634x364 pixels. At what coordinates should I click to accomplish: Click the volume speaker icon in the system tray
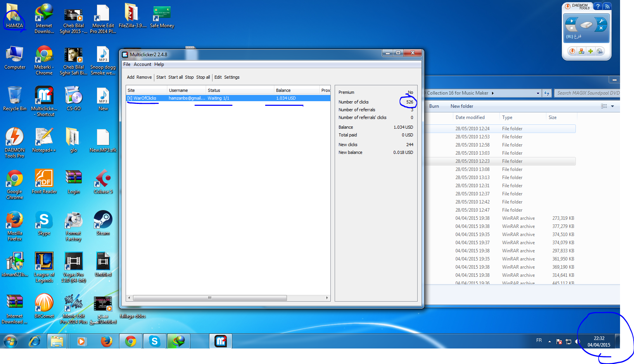point(577,342)
